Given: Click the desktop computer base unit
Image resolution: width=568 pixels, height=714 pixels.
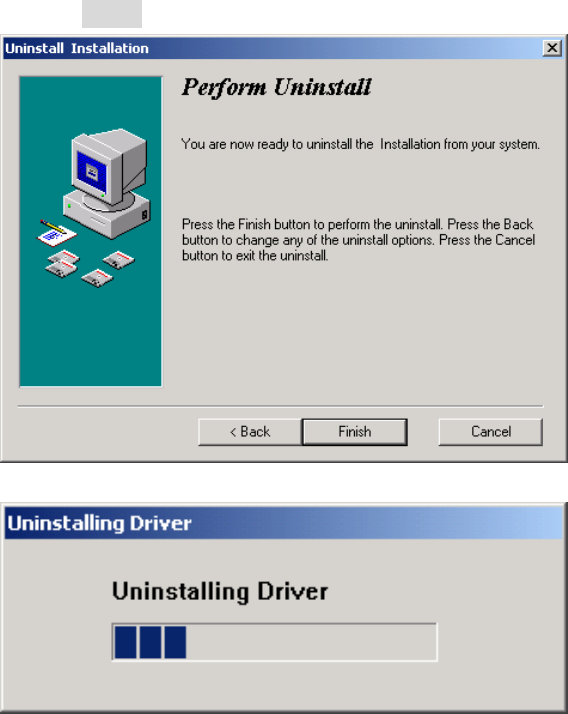Looking at the screenshot, I should pos(107,214).
